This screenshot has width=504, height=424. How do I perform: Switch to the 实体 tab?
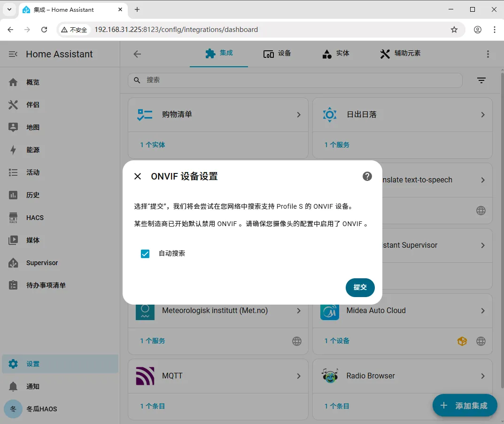(x=335, y=54)
